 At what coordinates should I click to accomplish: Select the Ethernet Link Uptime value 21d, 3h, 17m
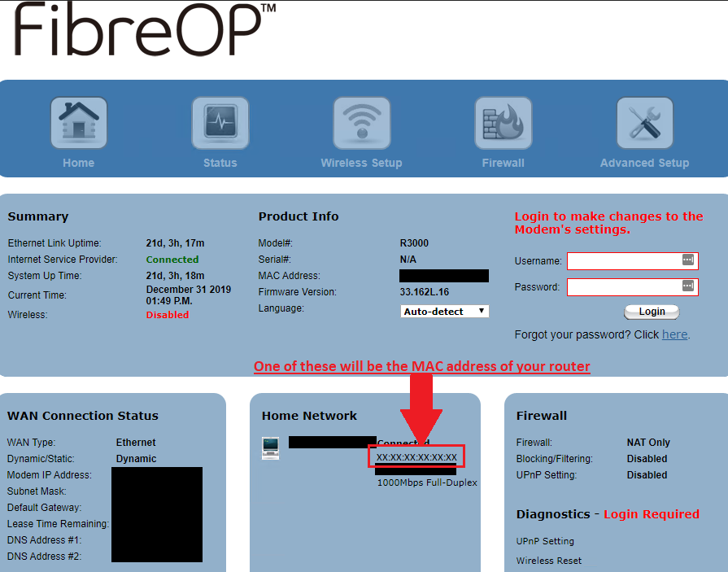[176, 243]
